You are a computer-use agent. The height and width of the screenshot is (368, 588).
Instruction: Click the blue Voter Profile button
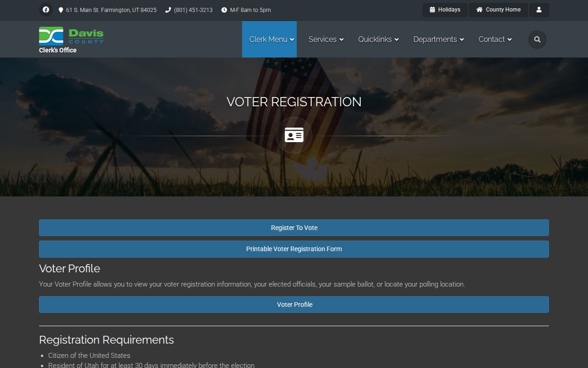(x=294, y=305)
